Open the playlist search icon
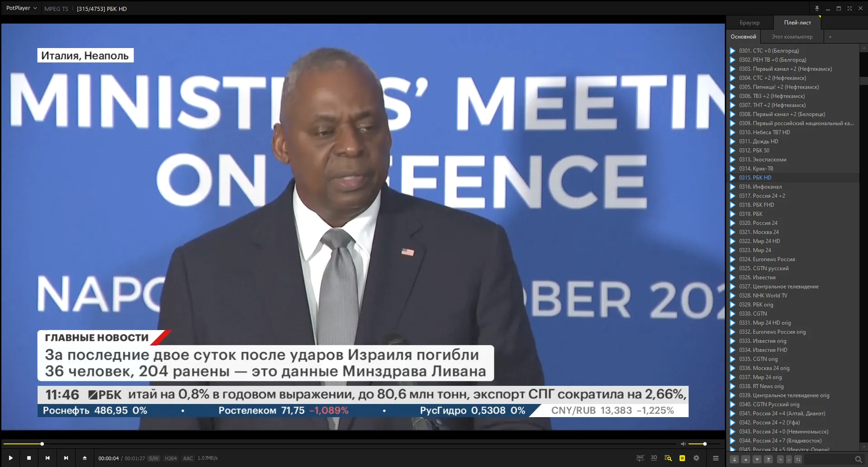The width and height of the screenshot is (868, 467). tap(668, 458)
